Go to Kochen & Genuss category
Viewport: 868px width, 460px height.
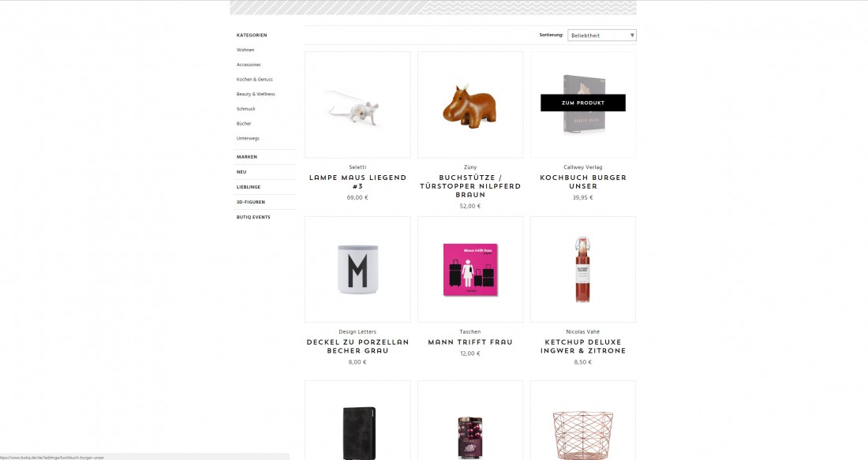click(255, 80)
